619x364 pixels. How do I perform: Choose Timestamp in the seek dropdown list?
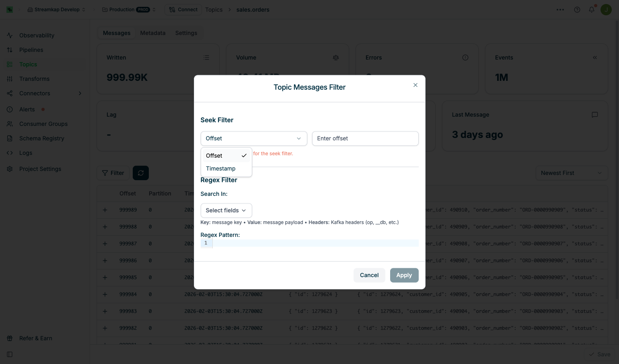[226, 169]
